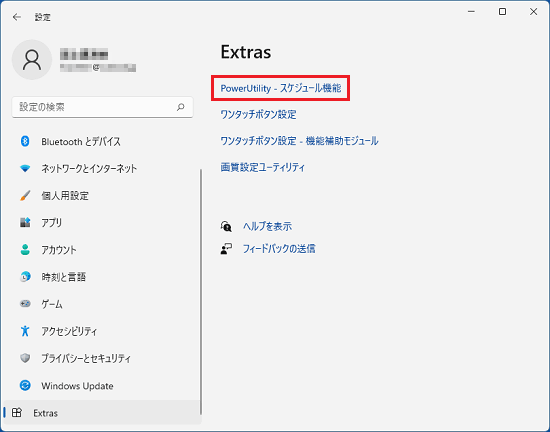This screenshot has height=432, width=550.
Task: Maximize the settings window
Action: [502, 12]
